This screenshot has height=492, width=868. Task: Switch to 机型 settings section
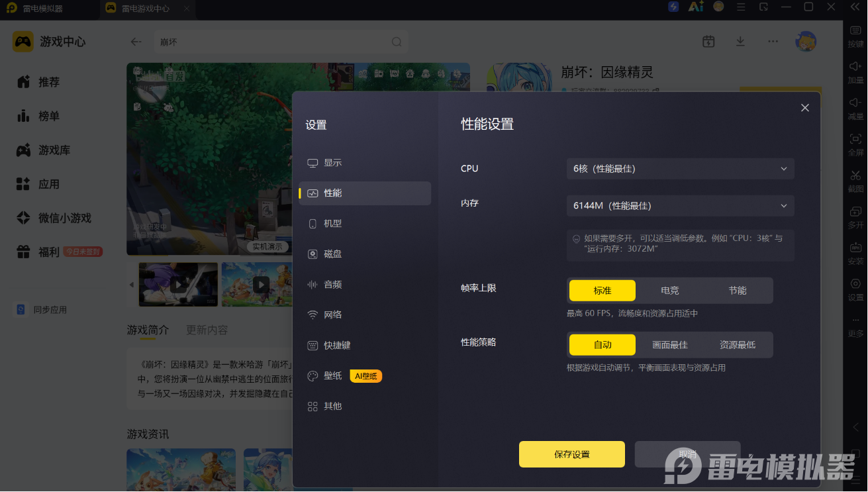[x=365, y=224]
